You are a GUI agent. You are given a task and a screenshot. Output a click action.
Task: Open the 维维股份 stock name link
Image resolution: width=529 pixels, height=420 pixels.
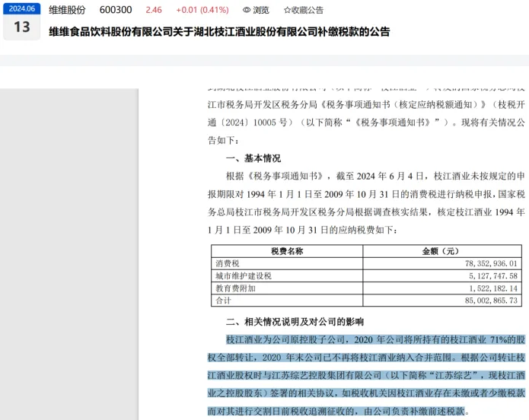(67, 10)
